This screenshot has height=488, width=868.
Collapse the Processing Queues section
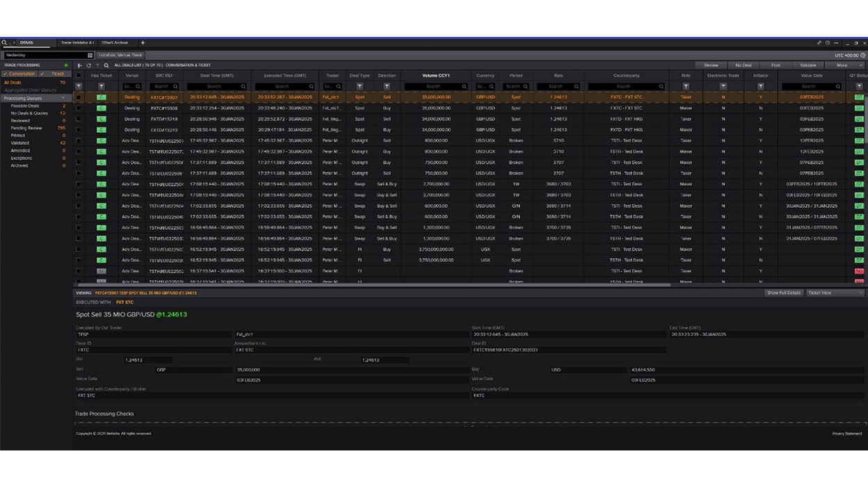click(63, 98)
